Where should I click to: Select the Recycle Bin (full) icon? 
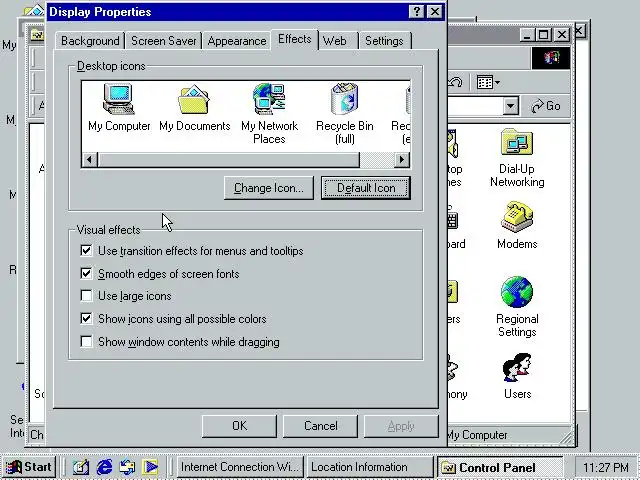tap(344, 113)
